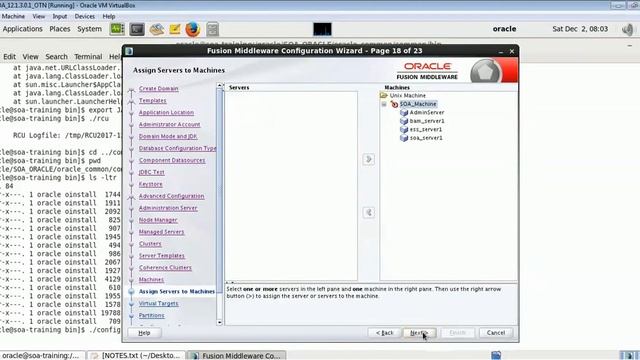
Task: Select bam_server1 in the Machines tree
Action: click(427, 121)
